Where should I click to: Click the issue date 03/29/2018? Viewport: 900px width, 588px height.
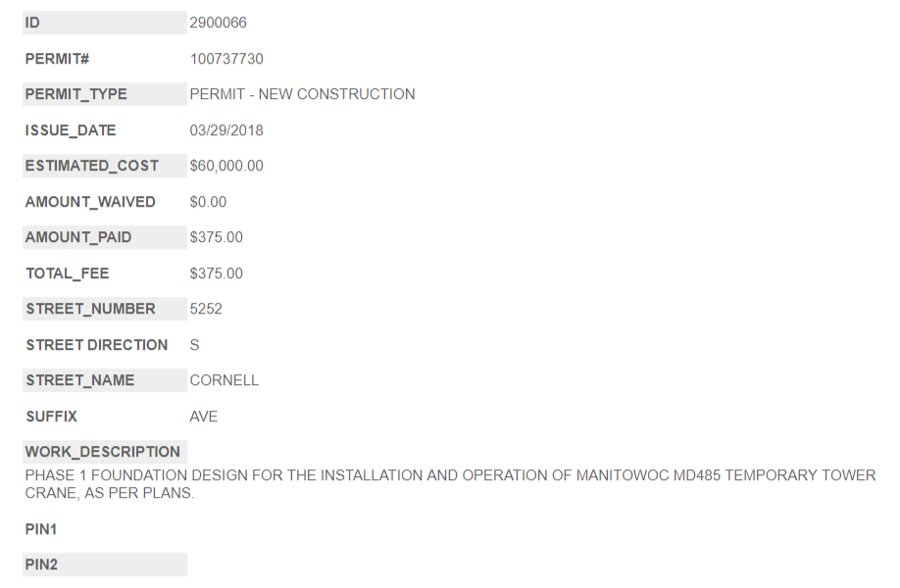(x=226, y=130)
